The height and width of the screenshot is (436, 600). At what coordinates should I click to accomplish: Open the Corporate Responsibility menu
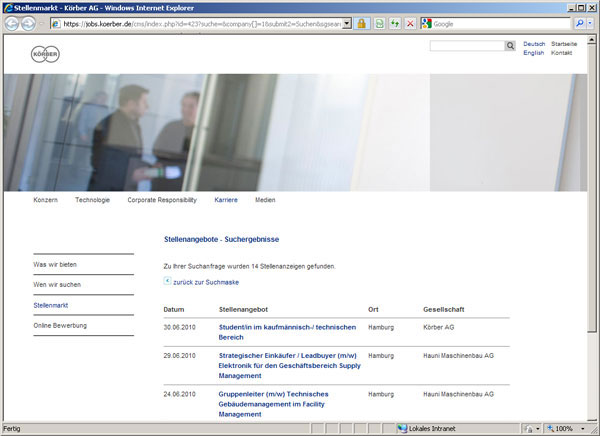[x=162, y=200]
